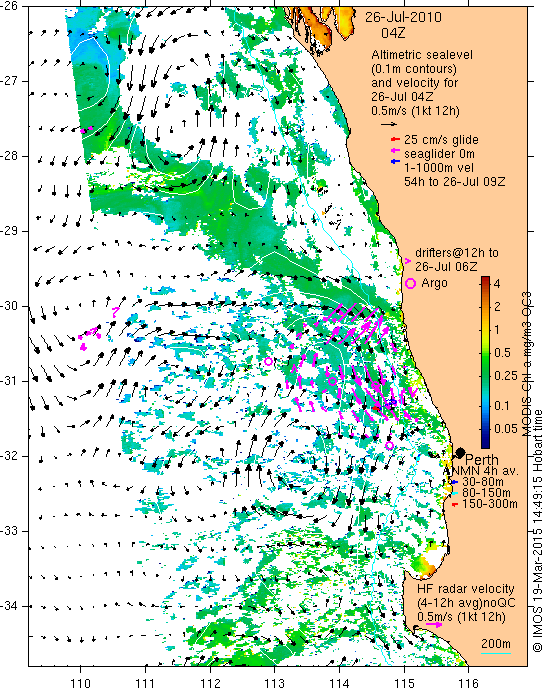Click the latitude axis label '-33'
550x690 pixels.
tap(8, 531)
